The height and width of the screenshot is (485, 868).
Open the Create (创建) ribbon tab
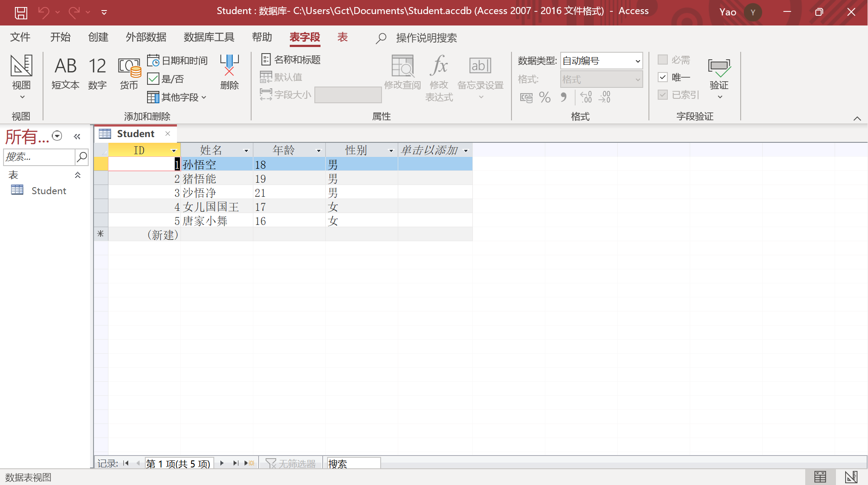(x=98, y=37)
